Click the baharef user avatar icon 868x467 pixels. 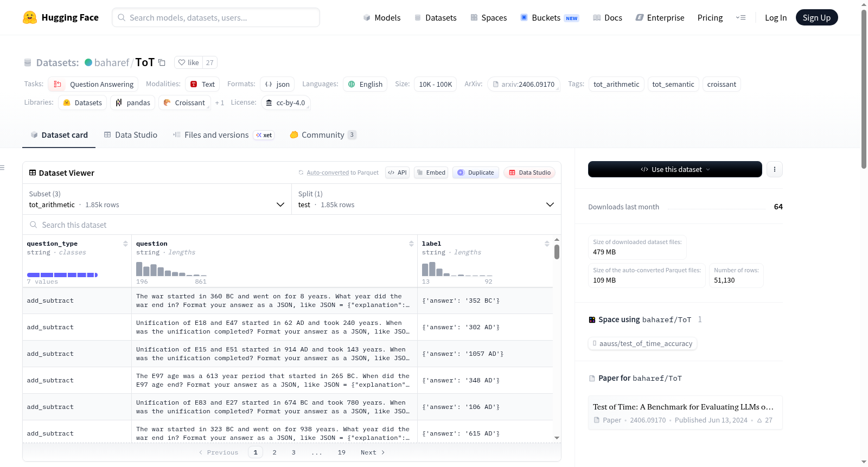click(x=88, y=62)
